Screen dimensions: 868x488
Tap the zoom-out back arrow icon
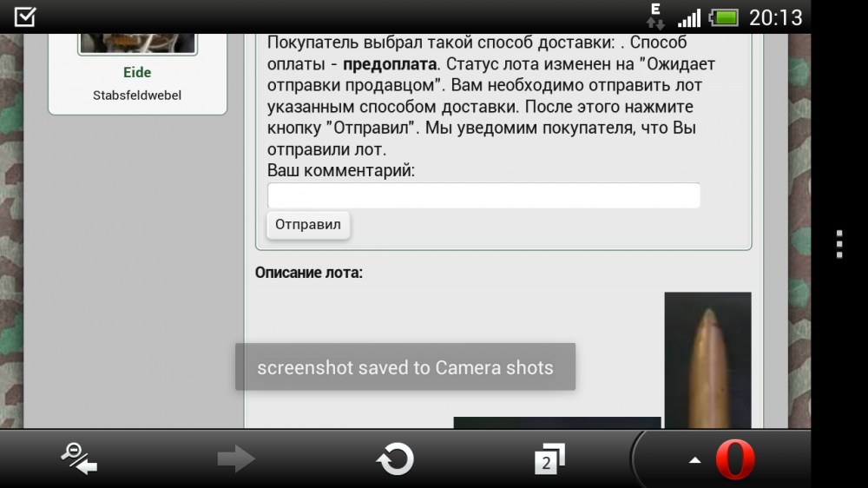tap(79, 458)
